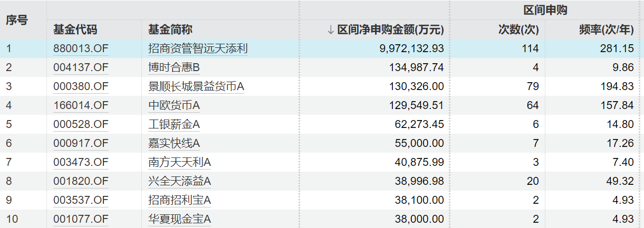Open fund name 博时合惠B

174,67
